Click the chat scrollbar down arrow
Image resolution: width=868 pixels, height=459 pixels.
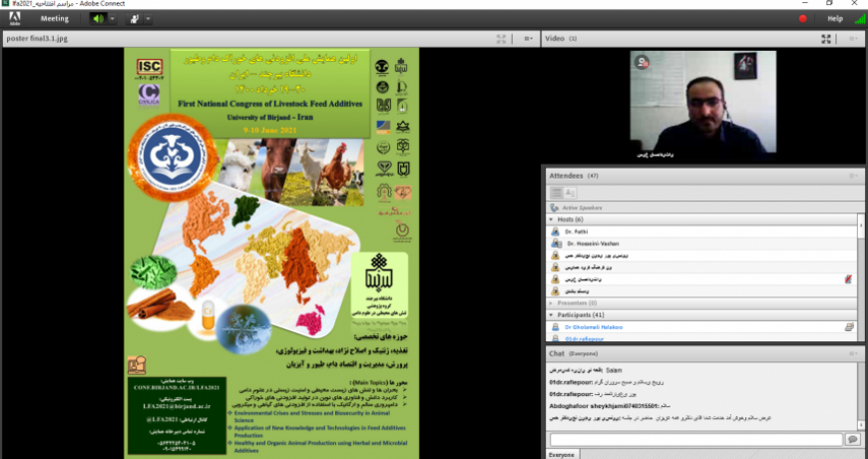click(x=861, y=426)
